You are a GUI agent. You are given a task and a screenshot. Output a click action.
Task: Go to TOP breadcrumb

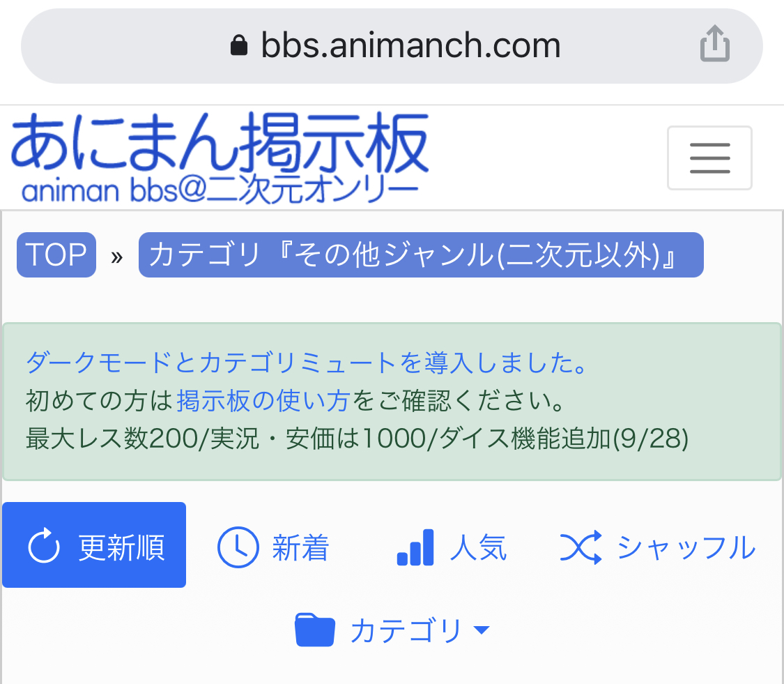click(56, 255)
